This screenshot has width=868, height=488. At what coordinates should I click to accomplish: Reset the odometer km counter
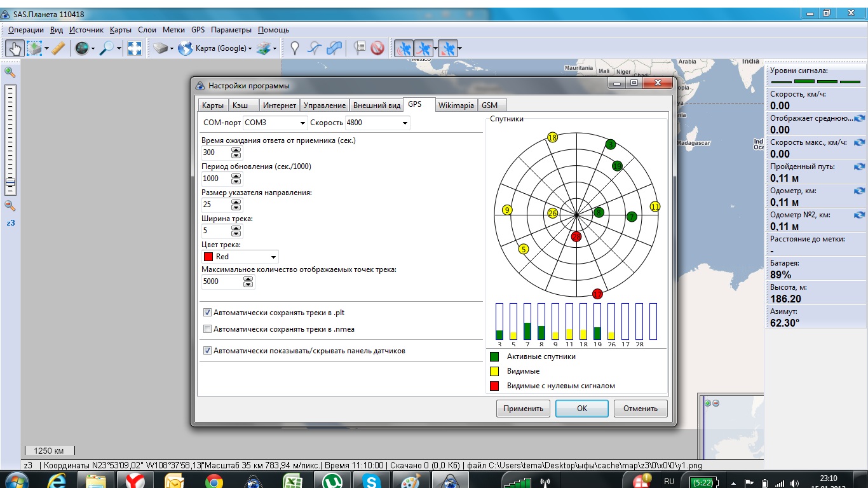pyautogui.click(x=859, y=191)
